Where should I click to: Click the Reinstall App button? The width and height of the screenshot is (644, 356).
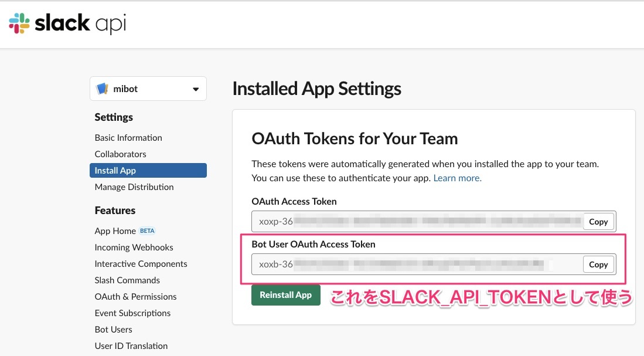(x=286, y=295)
